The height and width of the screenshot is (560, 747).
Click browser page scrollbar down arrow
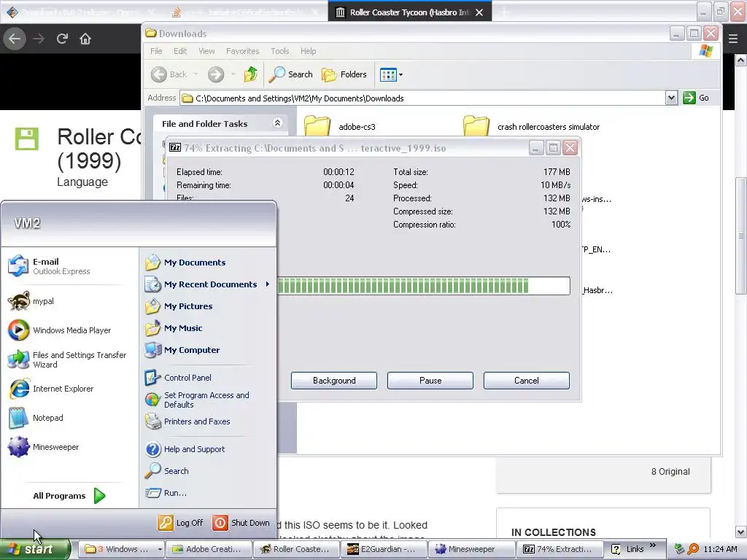coord(741,532)
